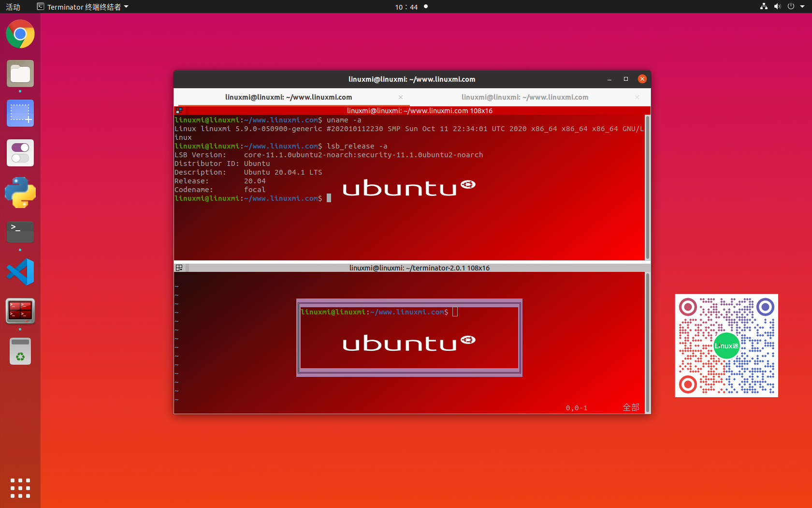The height and width of the screenshot is (508, 812).
Task: Show all applications with the grid icon
Action: 20,488
